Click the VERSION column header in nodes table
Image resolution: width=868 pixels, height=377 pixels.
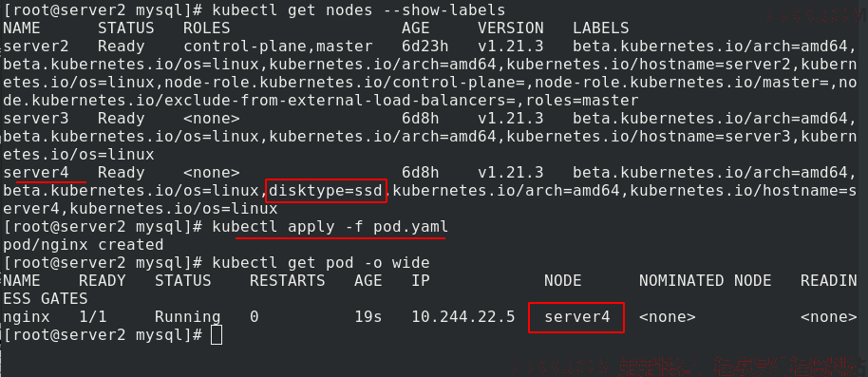[x=510, y=28]
